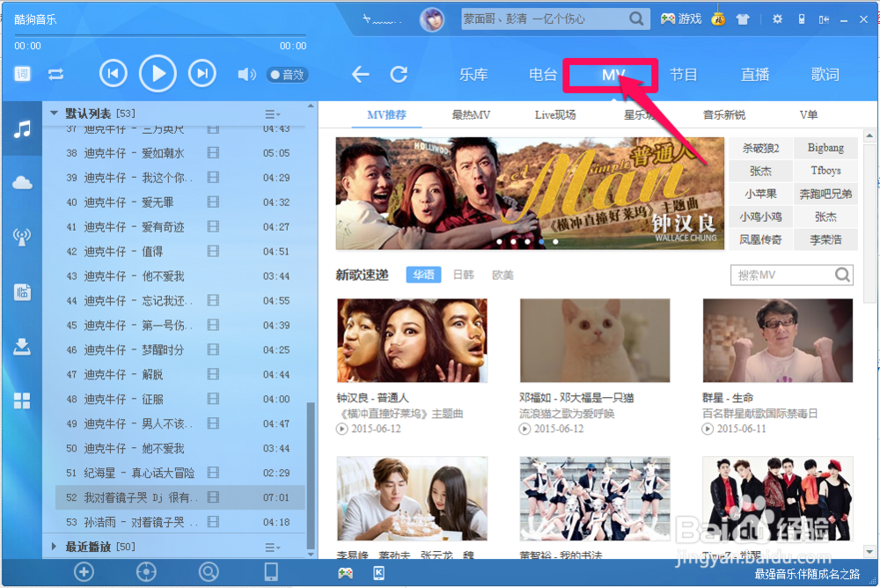Click the 凤凰传奇 tag
Image resolution: width=880 pixels, height=588 pixels.
click(x=760, y=239)
